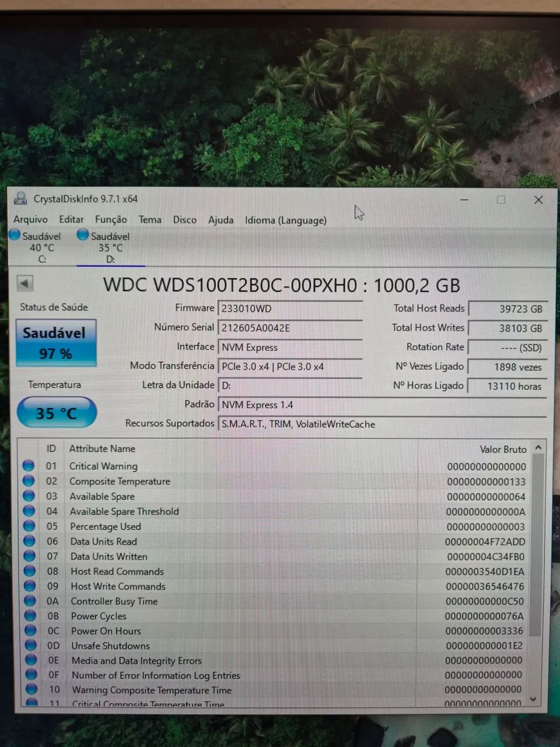Click the transfer mode field PCIe 3.0 x4
Viewport: 560px width, 747px height.
point(290,366)
